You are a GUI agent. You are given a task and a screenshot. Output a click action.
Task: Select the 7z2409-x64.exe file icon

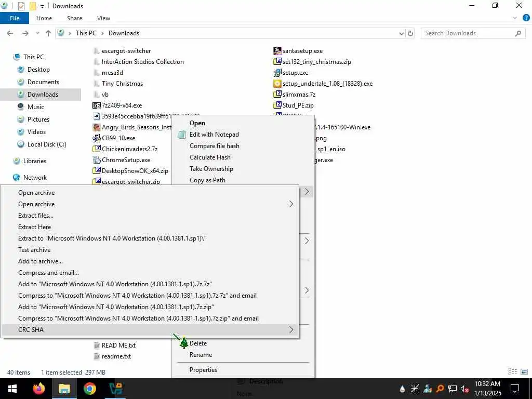[96, 105]
